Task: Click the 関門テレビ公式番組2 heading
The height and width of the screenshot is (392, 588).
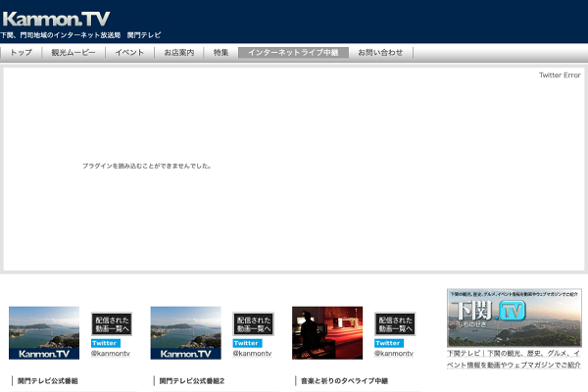Action: point(192,381)
